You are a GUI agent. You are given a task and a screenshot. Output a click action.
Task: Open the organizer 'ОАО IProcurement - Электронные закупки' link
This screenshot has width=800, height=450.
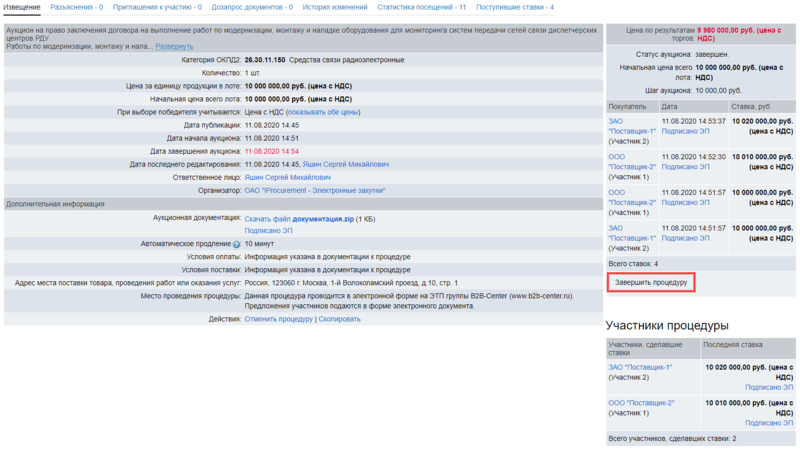(315, 190)
